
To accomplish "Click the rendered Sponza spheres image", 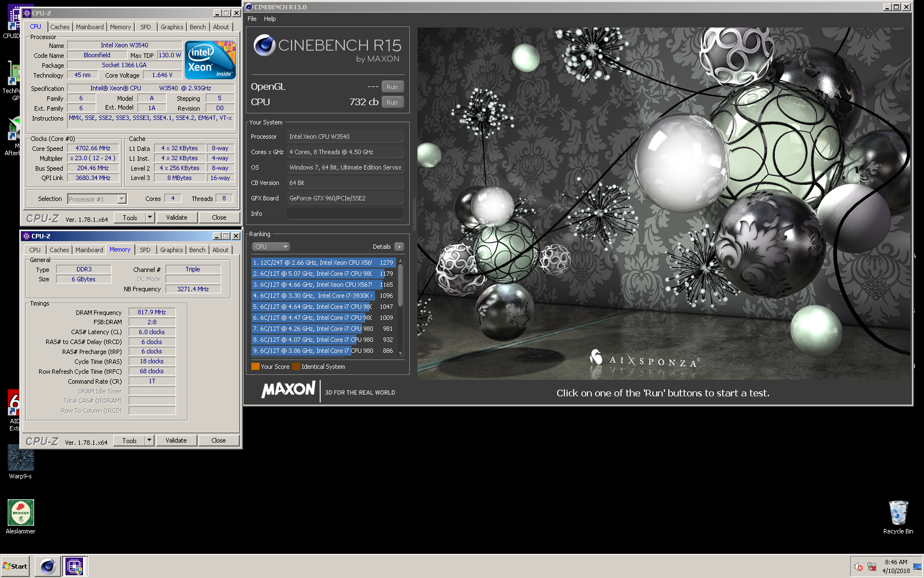I will pos(664,203).
